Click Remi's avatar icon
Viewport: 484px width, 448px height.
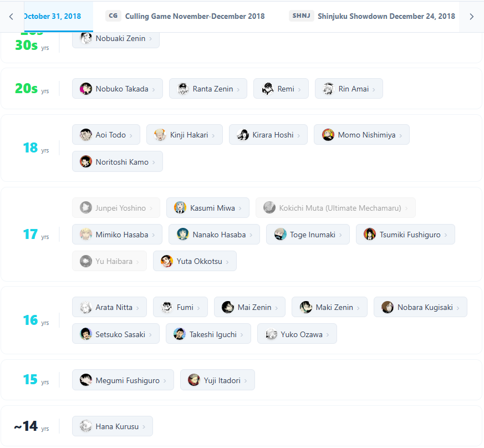click(268, 89)
